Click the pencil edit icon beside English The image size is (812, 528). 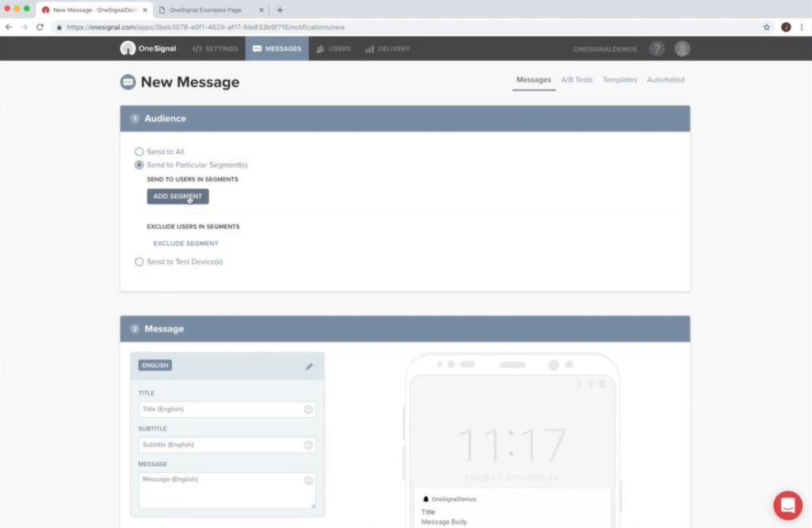(309, 366)
